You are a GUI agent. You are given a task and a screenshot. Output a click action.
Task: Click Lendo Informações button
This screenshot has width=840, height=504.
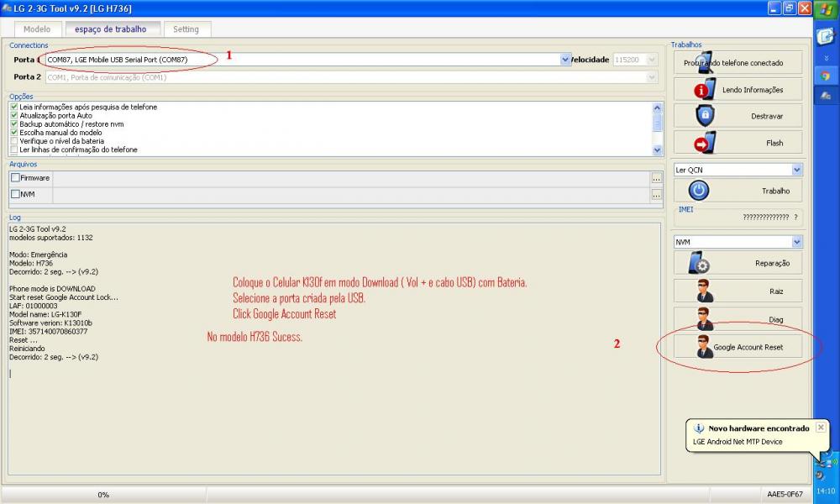pyautogui.click(x=738, y=89)
